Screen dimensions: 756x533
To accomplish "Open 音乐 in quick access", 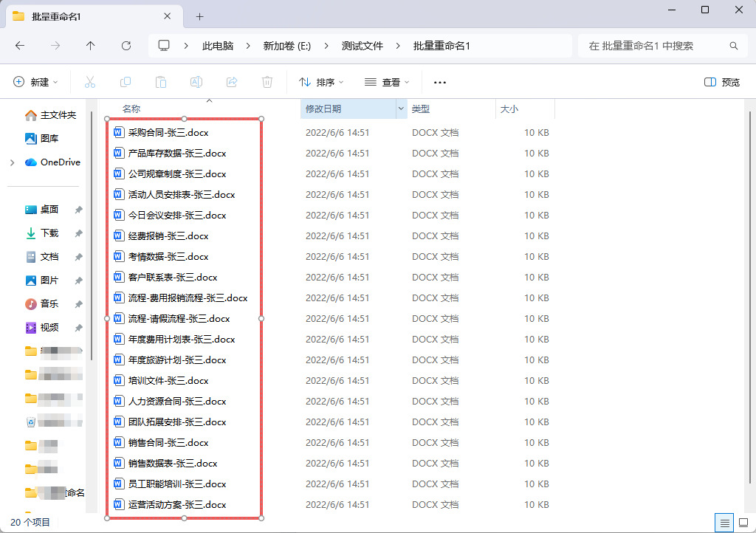I will coord(41,303).
